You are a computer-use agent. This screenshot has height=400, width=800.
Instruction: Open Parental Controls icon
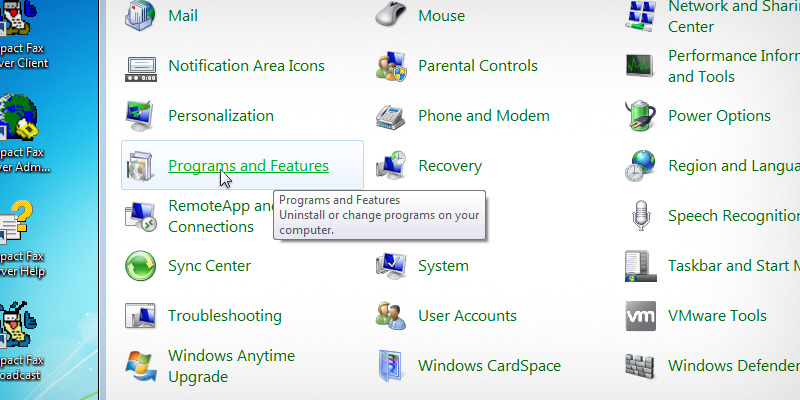coord(390,66)
